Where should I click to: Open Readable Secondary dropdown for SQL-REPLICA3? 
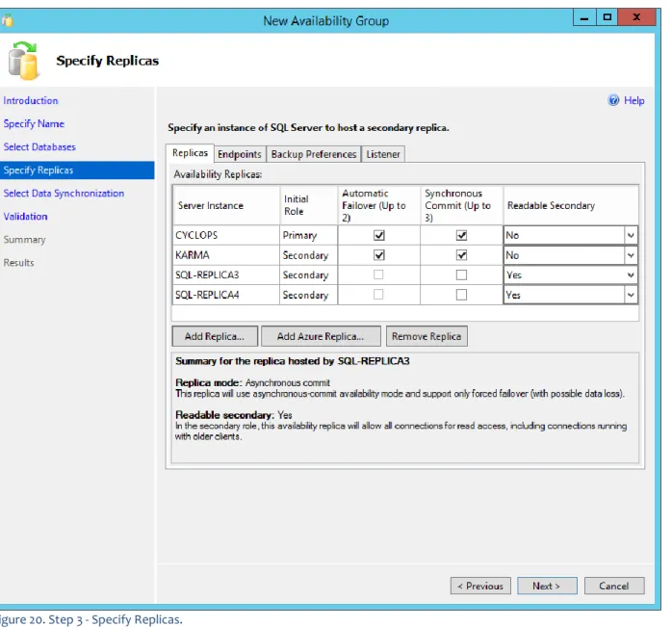point(631,274)
